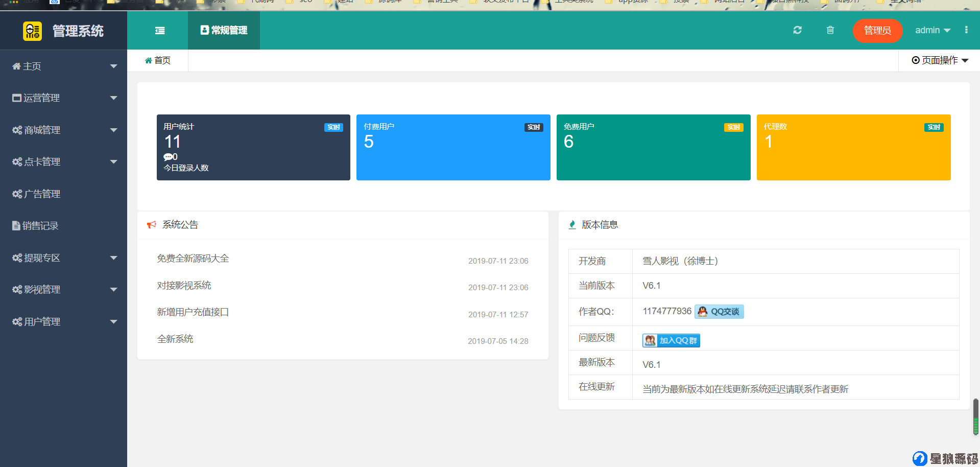Open 销售记录 in the sidebar
The height and width of the screenshot is (467, 980).
63,226
